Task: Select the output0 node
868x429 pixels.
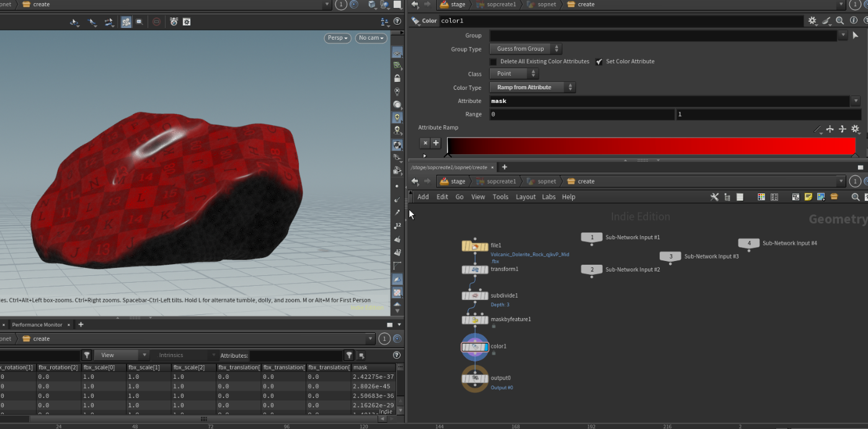Action: coord(475,378)
